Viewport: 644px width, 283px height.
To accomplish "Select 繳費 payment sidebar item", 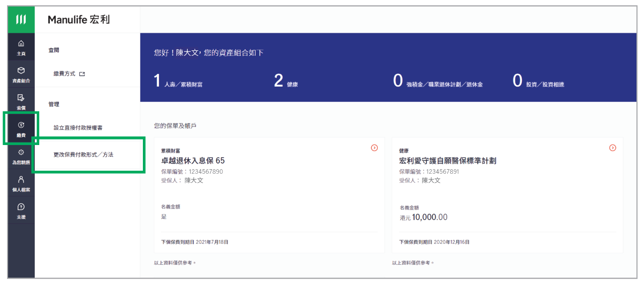I will click(x=21, y=128).
